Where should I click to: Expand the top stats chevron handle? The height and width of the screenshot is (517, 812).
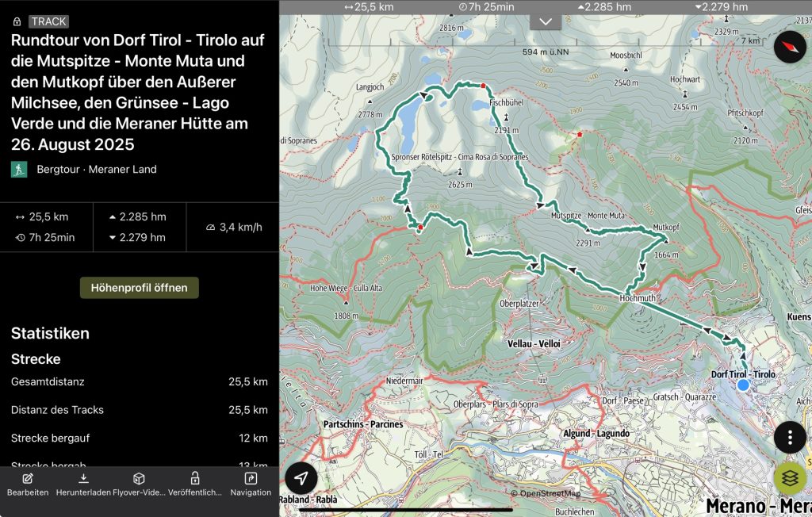click(x=546, y=21)
